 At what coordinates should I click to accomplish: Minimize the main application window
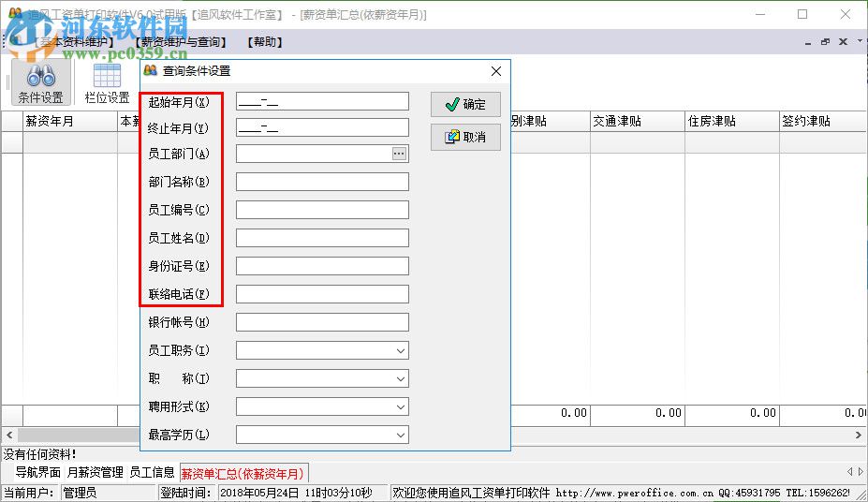tap(760, 14)
